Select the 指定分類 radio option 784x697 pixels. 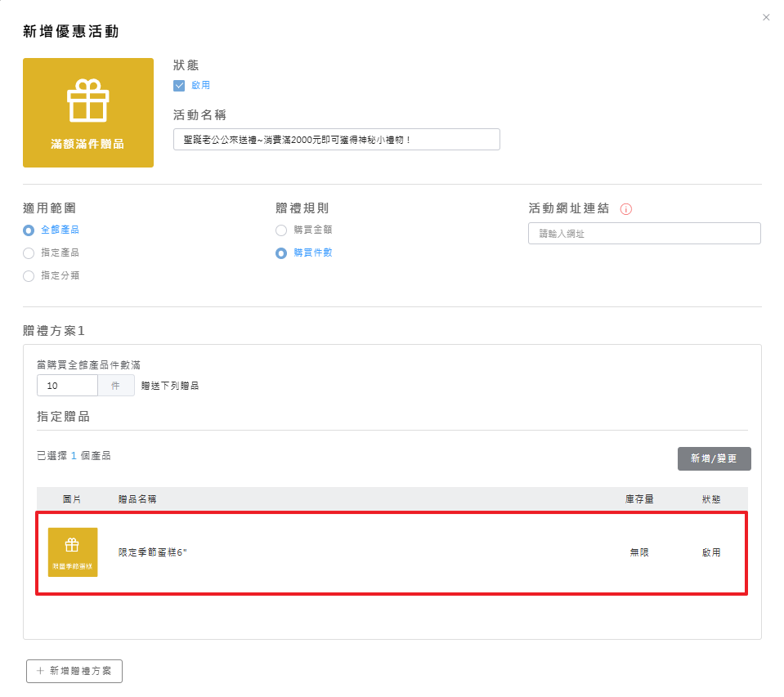(x=29, y=276)
